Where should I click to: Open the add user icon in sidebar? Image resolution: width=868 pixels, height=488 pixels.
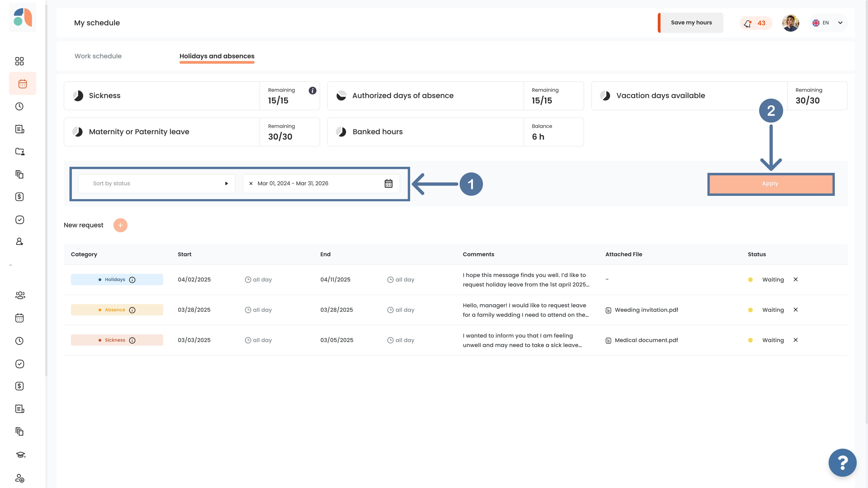point(20,478)
